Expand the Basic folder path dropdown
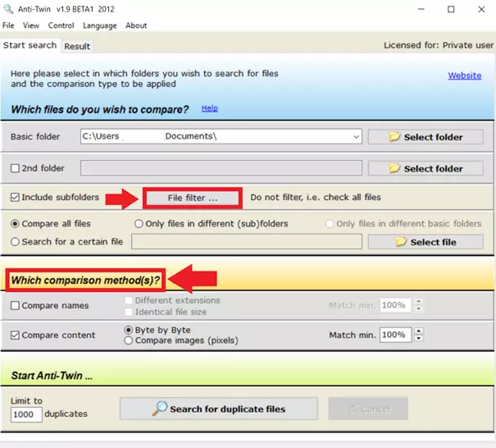This screenshot has width=496, height=448. coord(356,137)
